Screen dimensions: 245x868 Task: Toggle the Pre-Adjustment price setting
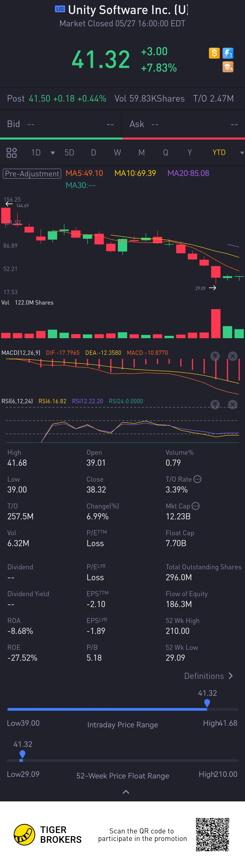[x=32, y=174]
